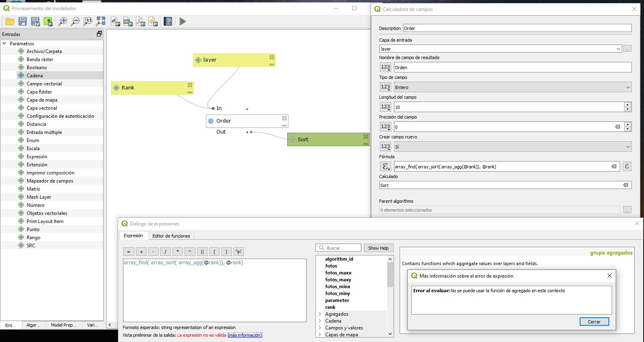The width and height of the screenshot is (644, 342).
Task: Remove the layer input node with its X
Action: [x=272, y=57]
